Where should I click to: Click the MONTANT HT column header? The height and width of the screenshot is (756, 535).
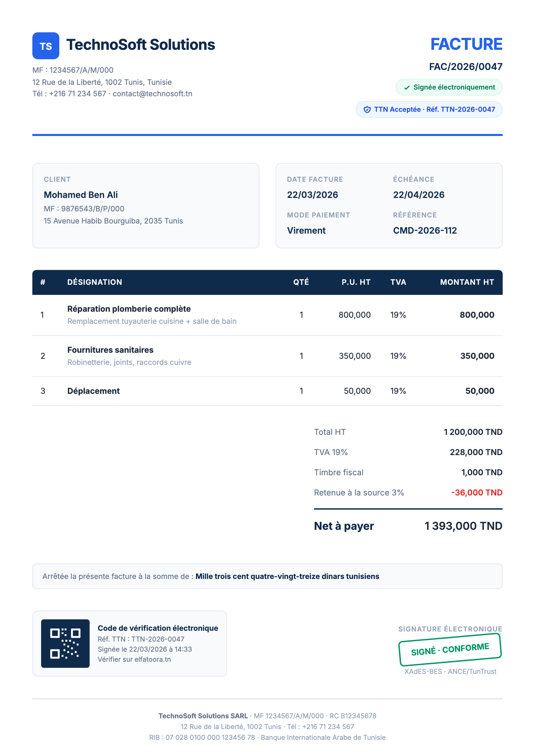(467, 282)
